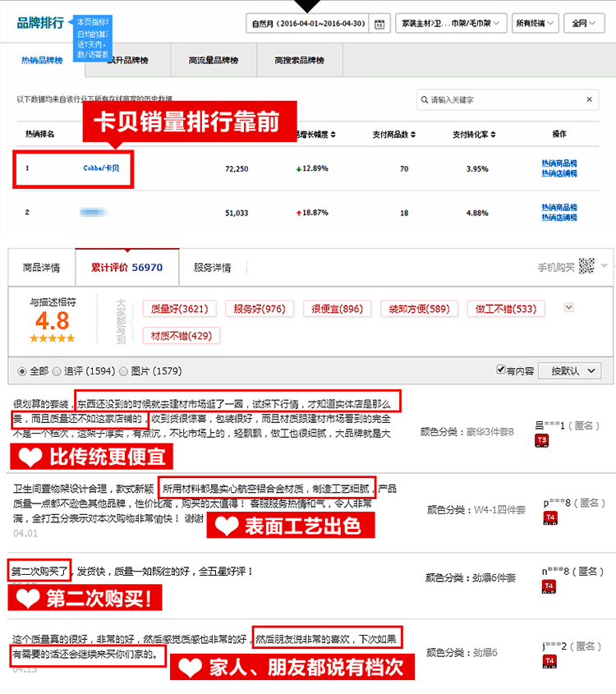The image size is (616, 694).
Task: Switch to 高流量品牌榜 tab
Action: click(214, 60)
